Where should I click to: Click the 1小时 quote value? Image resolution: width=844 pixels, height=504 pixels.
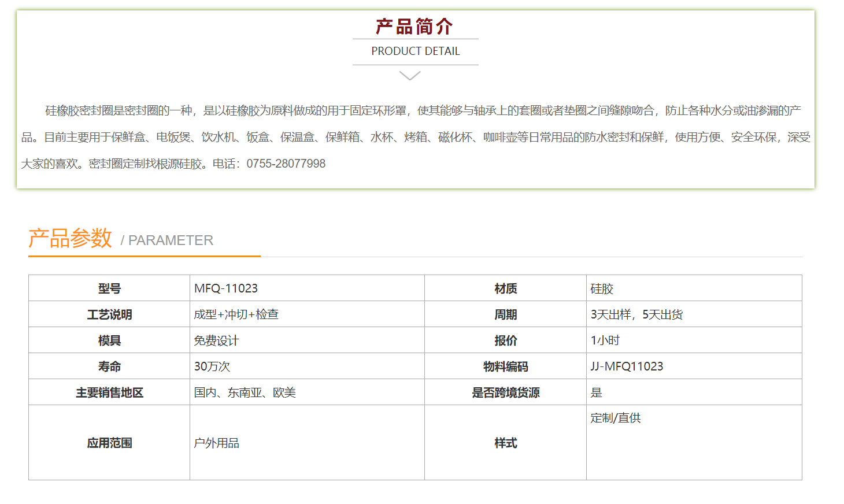(x=605, y=340)
